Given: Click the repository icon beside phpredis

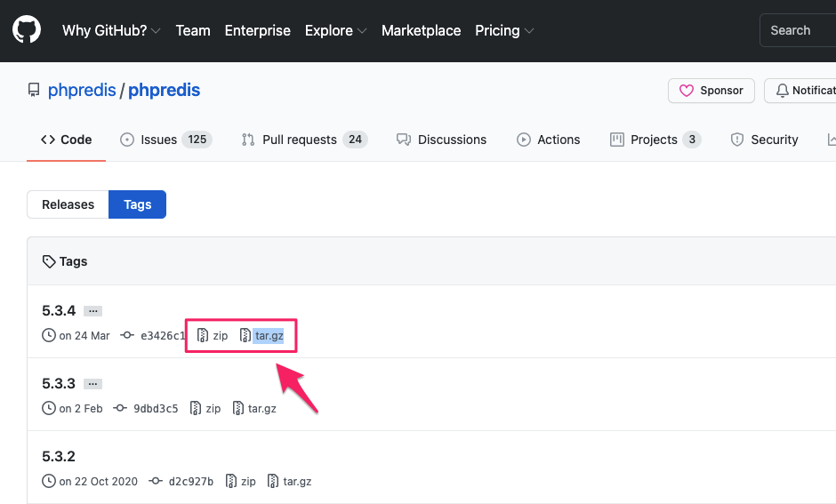Looking at the screenshot, I should [x=34, y=90].
